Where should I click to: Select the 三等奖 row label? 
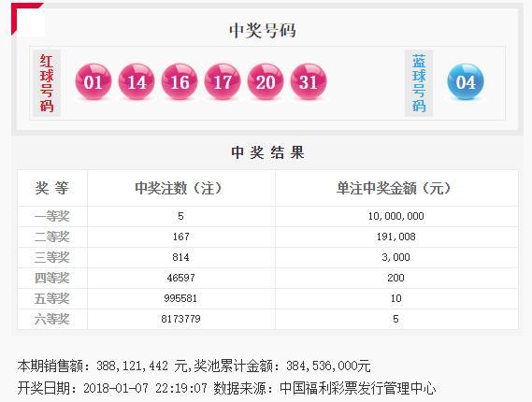pyautogui.click(x=52, y=257)
